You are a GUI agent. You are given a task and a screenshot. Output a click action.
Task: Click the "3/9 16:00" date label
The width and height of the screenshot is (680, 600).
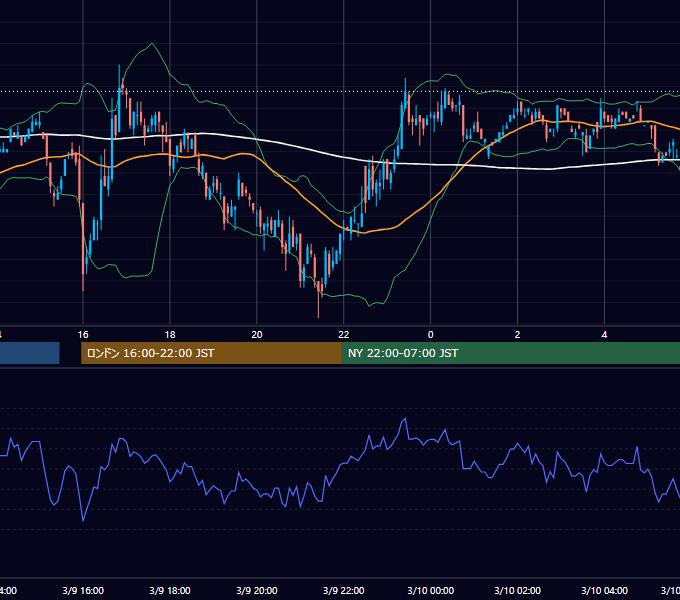pyautogui.click(x=83, y=590)
